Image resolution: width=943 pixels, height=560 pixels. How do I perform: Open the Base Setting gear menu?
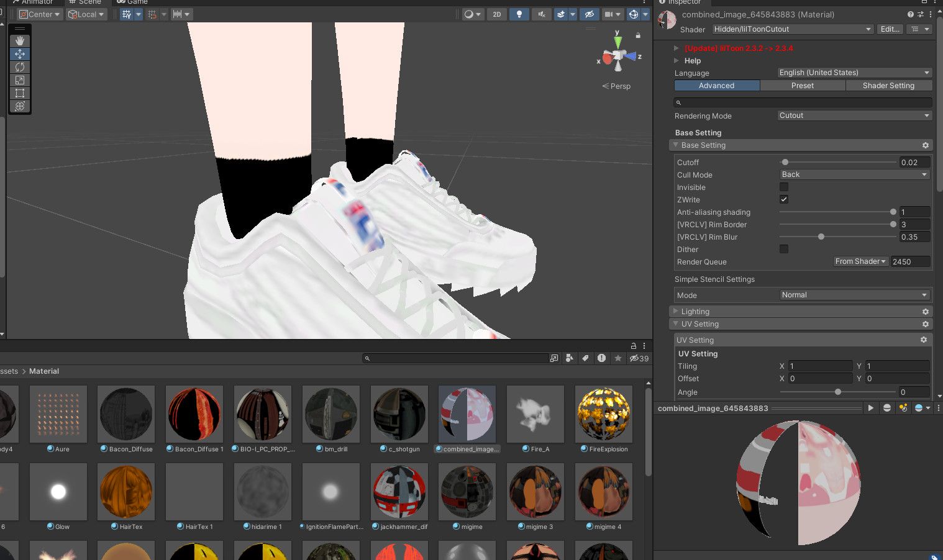click(926, 145)
